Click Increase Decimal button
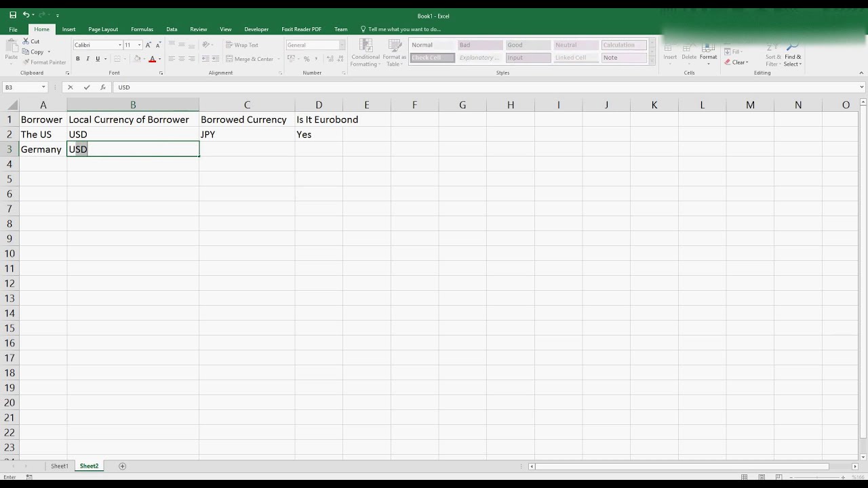The height and width of the screenshot is (488, 868). click(x=327, y=59)
